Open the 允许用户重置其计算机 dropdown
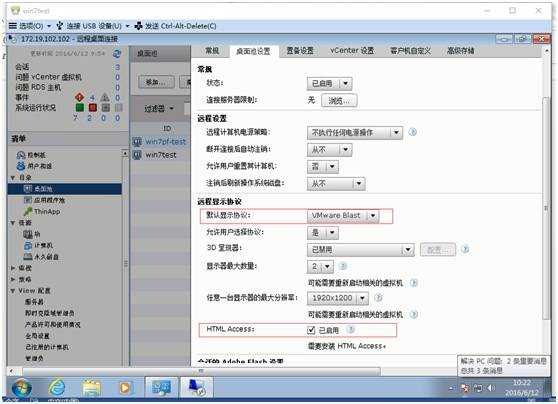This screenshot has height=404, width=558. click(x=323, y=166)
